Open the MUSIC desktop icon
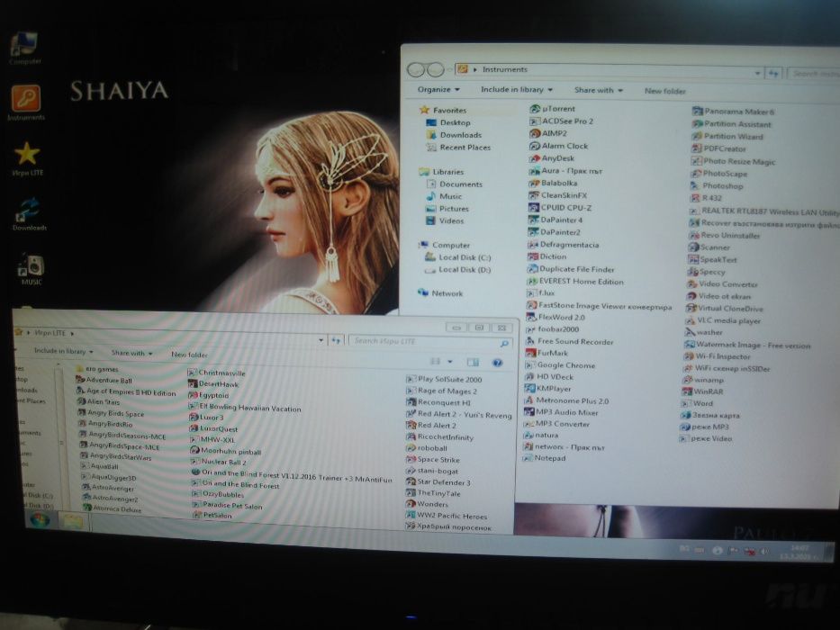This screenshot has width=840, height=630. click(32, 268)
